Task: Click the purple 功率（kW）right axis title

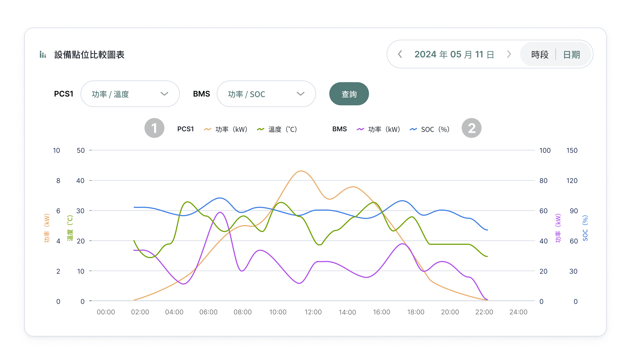Action: click(558, 228)
